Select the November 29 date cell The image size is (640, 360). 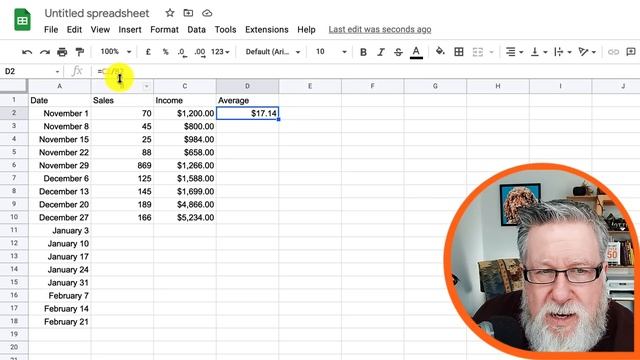(x=60, y=165)
